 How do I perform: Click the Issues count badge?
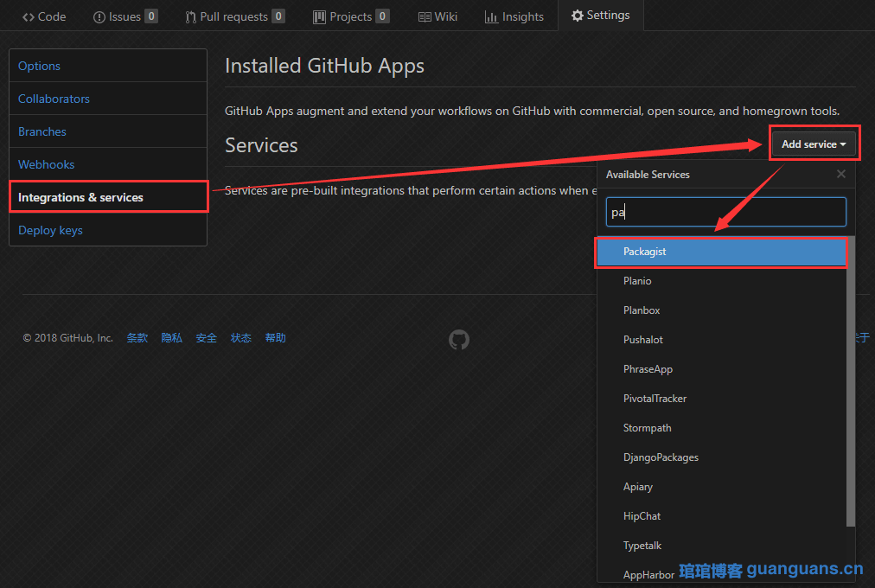point(151,16)
